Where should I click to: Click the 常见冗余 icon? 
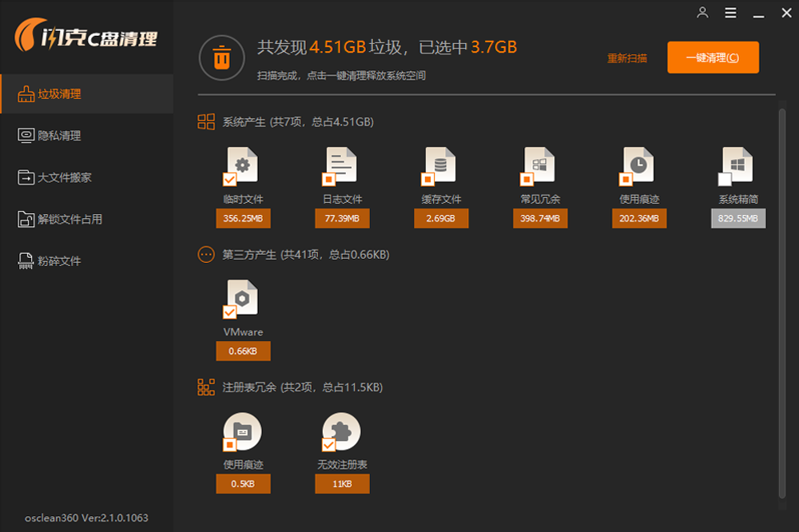[540, 165]
